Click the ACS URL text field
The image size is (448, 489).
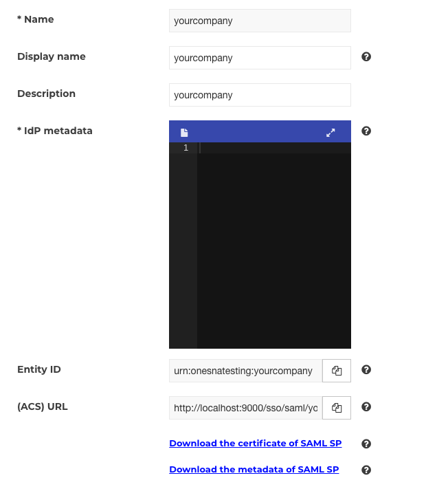coord(245,408)
